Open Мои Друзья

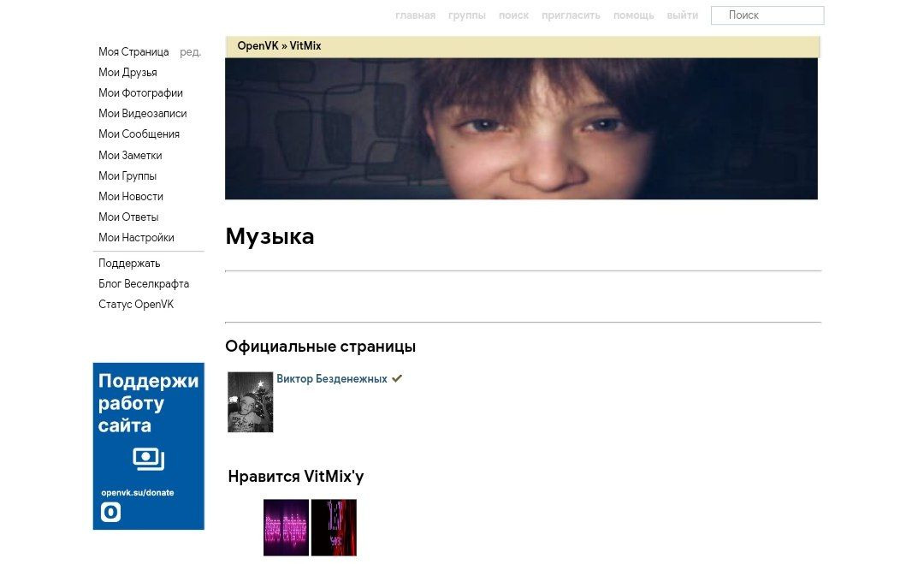[127, 73]
